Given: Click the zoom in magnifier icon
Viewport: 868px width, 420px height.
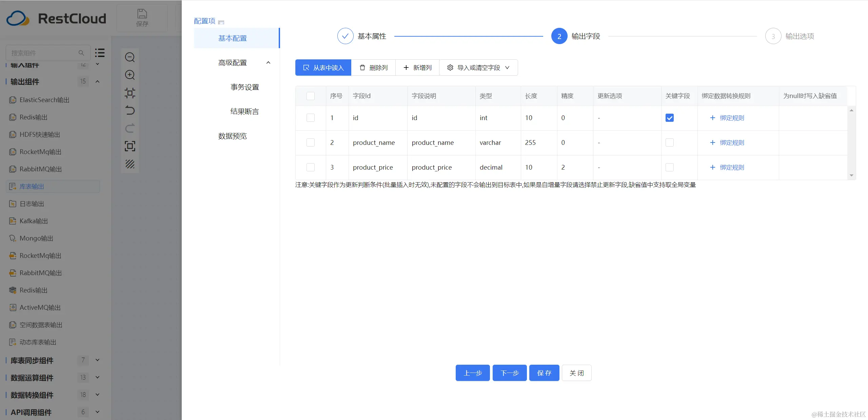Looking at the screenshot, I should coord(130,75).
